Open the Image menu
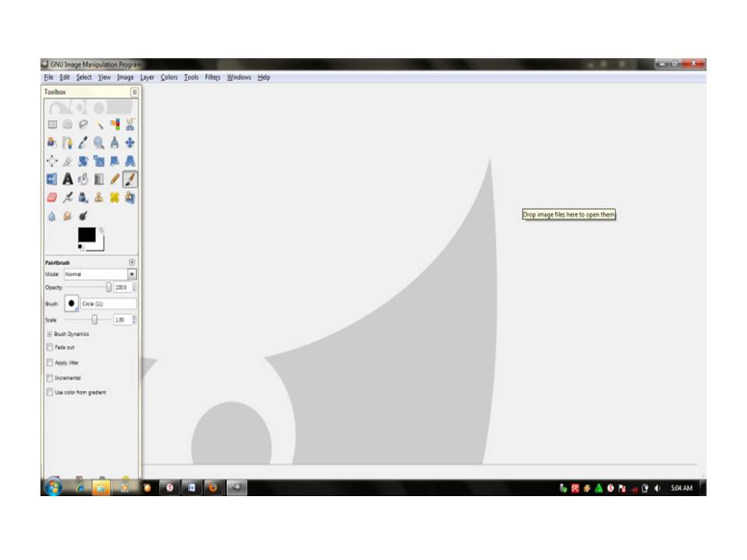Viewport: 747px width, 560px height. (125, 77)
